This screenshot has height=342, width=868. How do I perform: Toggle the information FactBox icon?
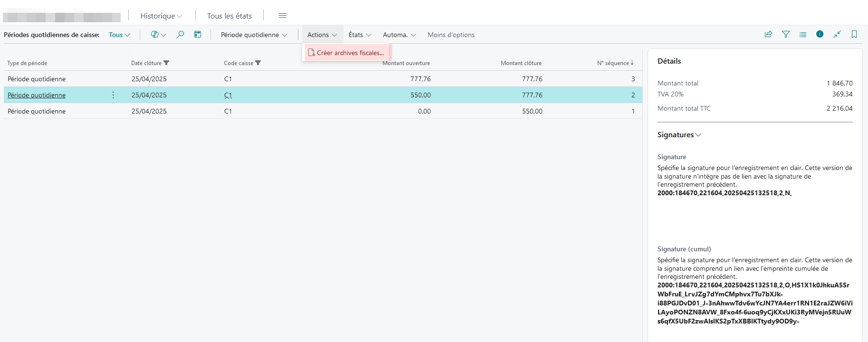click(x=820, y=34)
